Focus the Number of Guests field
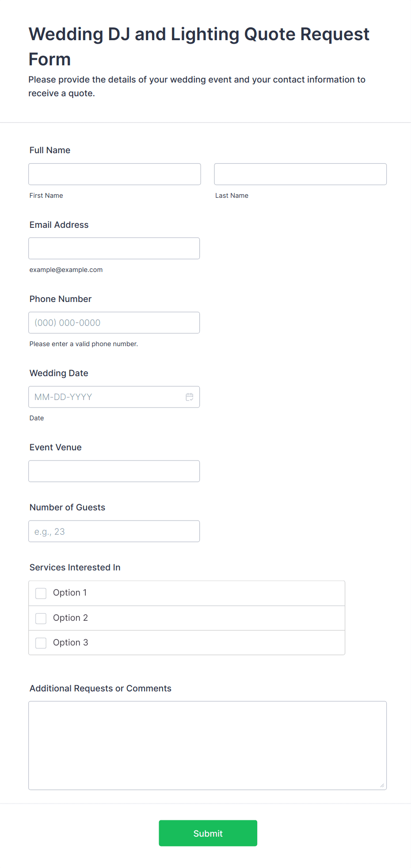Screen dimensions: 411x868 click(114, 531)
